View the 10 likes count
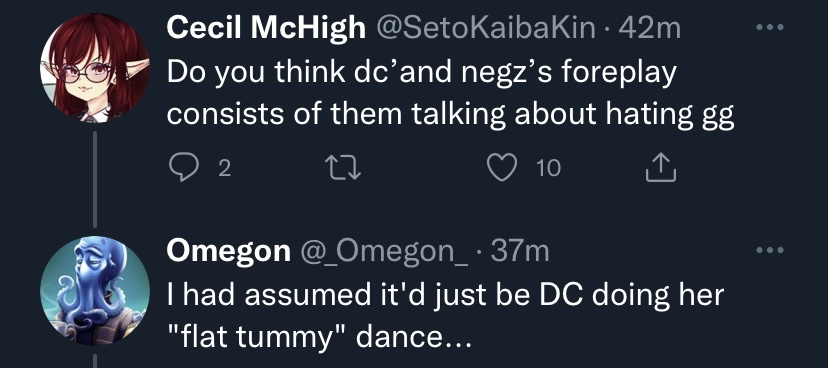Screen dimensions: 828x368 point(549,169)
